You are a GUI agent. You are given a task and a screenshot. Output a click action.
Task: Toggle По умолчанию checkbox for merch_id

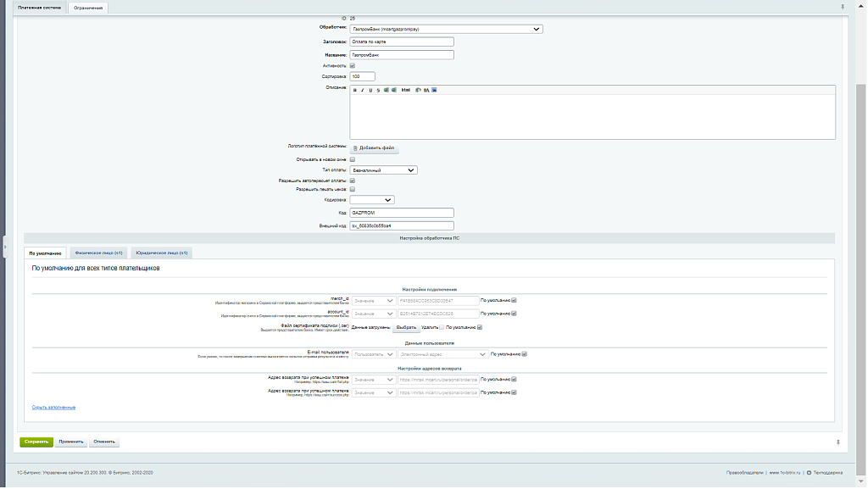pos(514,300)
